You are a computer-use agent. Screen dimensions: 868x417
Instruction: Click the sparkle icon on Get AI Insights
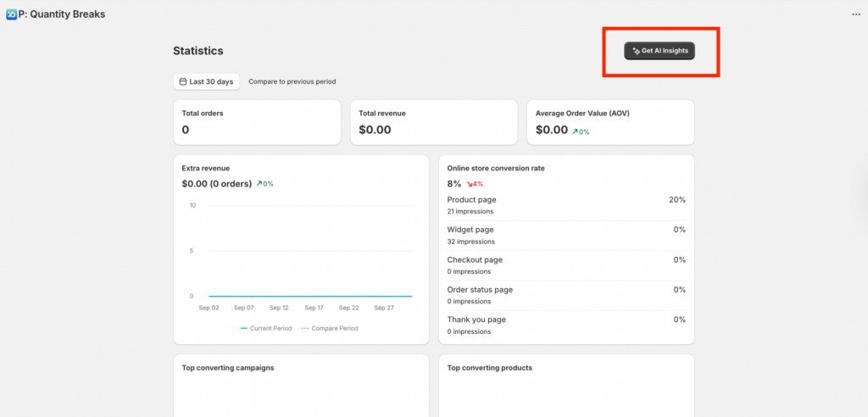coord(636,52)
